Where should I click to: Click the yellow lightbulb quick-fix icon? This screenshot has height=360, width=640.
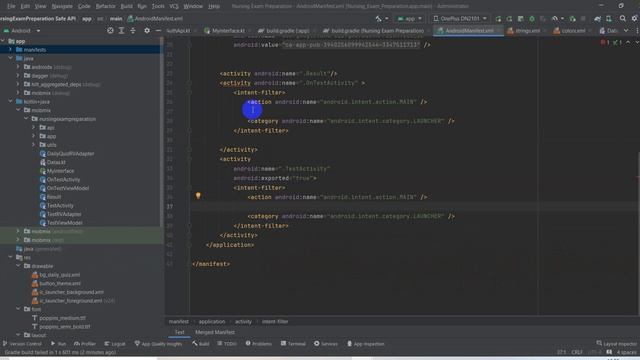coord(198,196)
